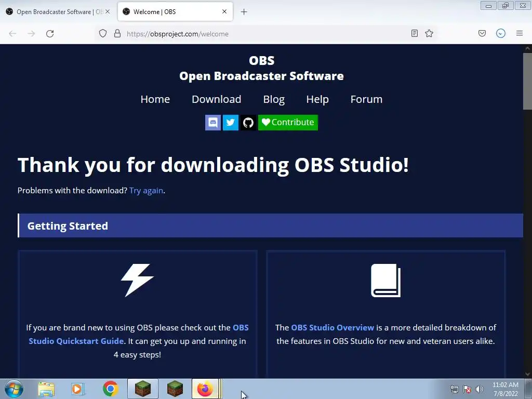Viewport: 532px width, 399px height.
Task: Click the Getting Started heading
Action: [68, 226]
